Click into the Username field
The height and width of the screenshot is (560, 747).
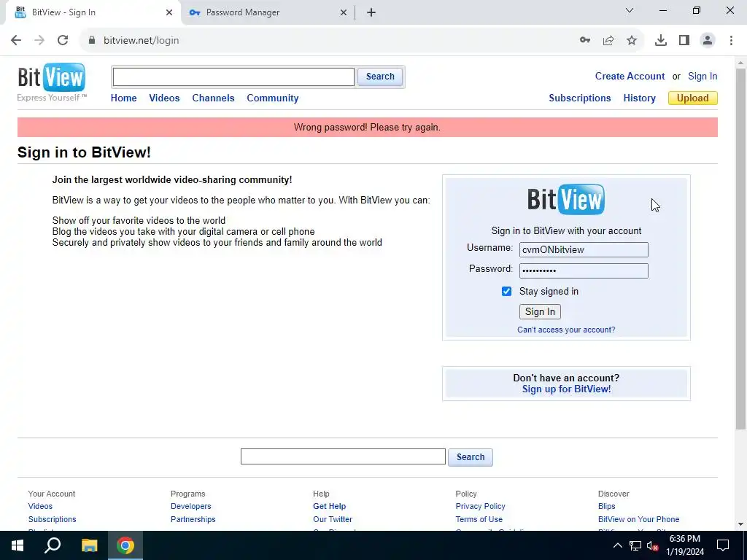(584, 249)
